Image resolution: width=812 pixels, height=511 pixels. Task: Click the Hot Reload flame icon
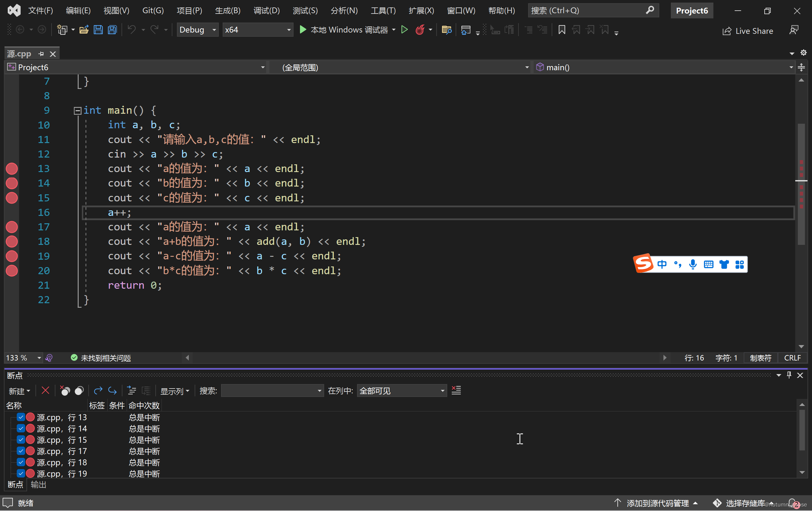click(420, 30)
